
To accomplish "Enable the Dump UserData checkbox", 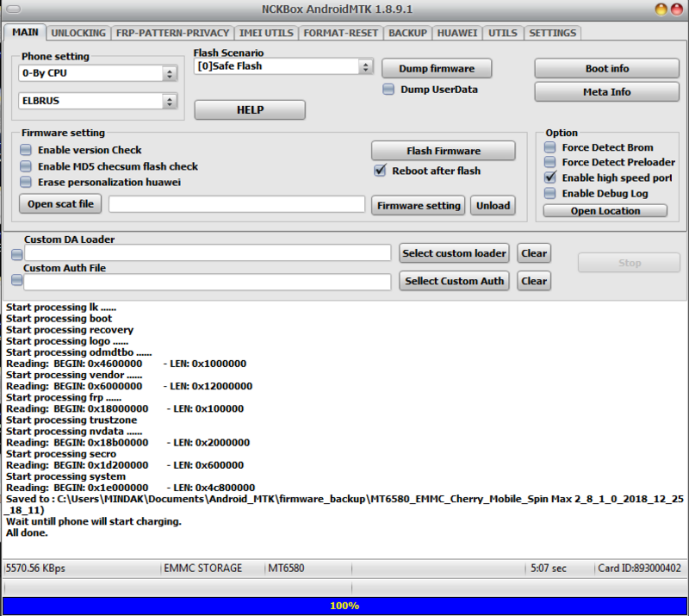I will point(388,90).
